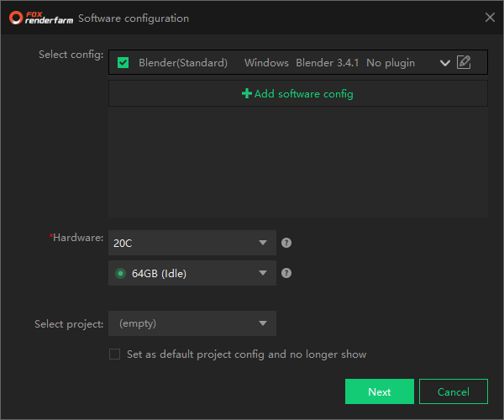
Task: Click the Fox Renderfarm logo
Action: point(41,18)
